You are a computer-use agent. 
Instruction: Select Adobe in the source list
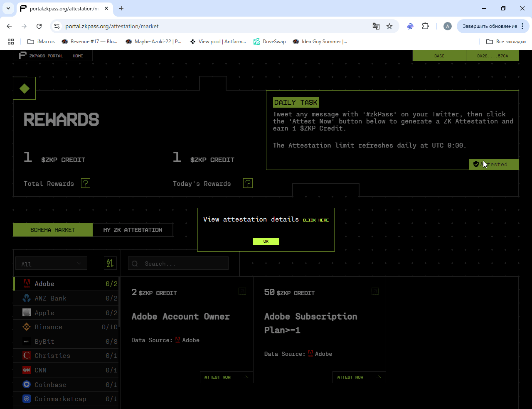click(x=66, y=284)
